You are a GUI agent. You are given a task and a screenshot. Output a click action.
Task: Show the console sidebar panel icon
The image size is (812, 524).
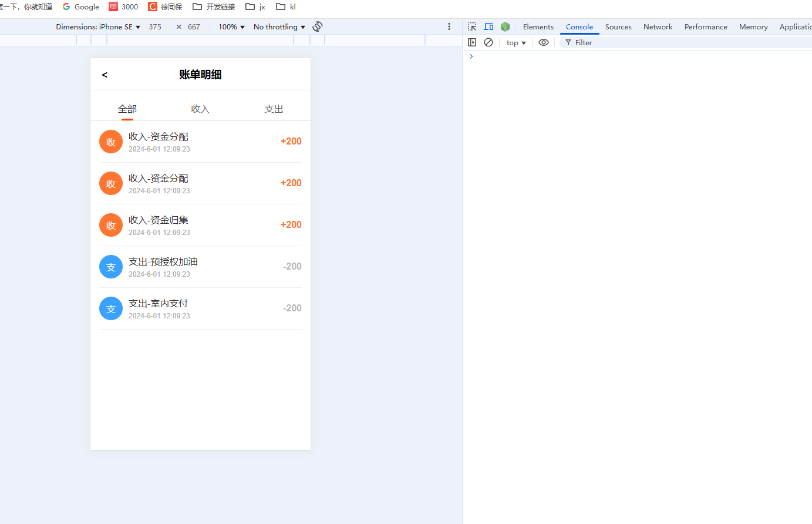(472, 42)
